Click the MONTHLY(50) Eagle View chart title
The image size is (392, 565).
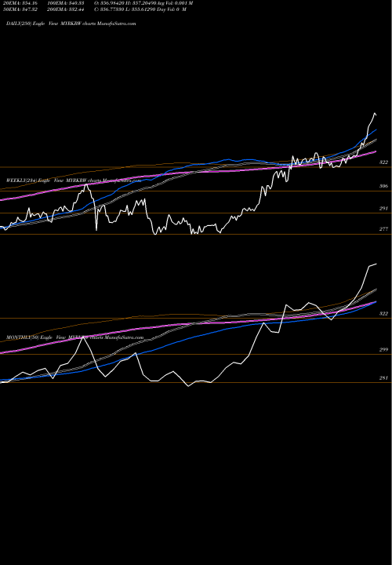[x=75, y=337]
